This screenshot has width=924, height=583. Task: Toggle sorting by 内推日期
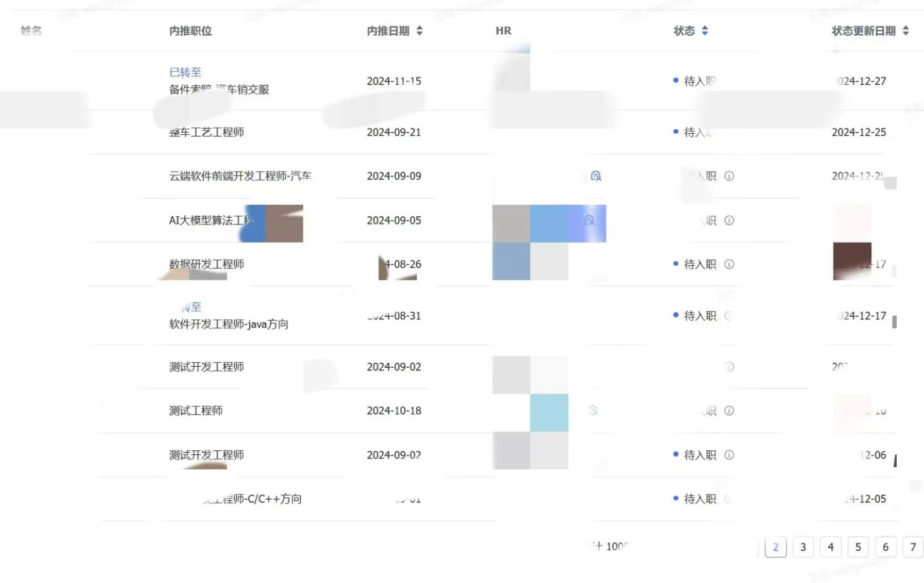coord(420,31)
